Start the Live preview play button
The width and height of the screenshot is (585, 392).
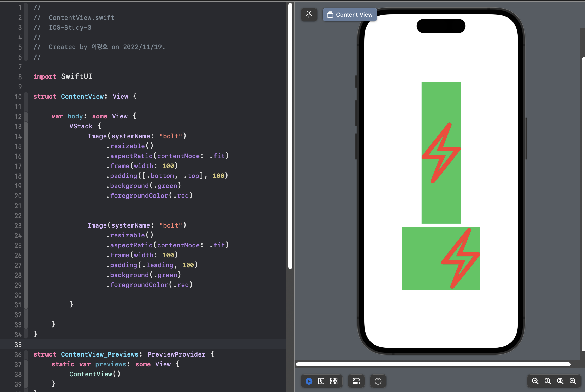(309, 381)
